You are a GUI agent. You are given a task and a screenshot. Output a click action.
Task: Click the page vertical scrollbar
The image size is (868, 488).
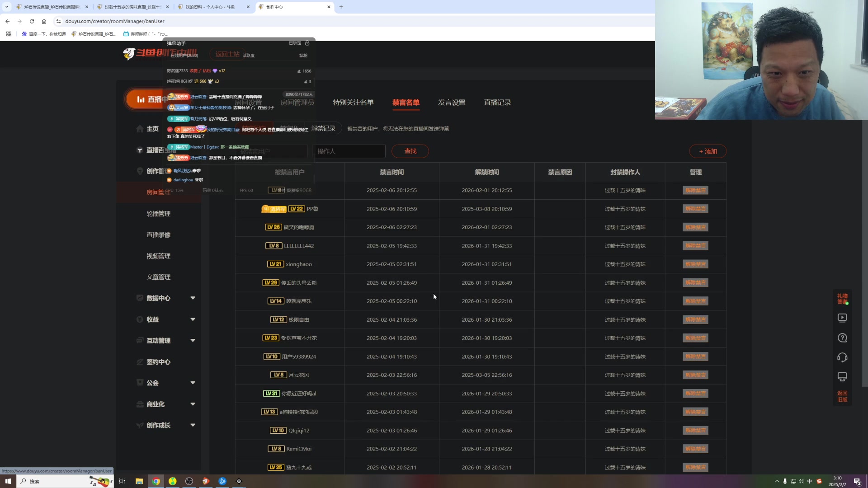(x=865, y=253)
